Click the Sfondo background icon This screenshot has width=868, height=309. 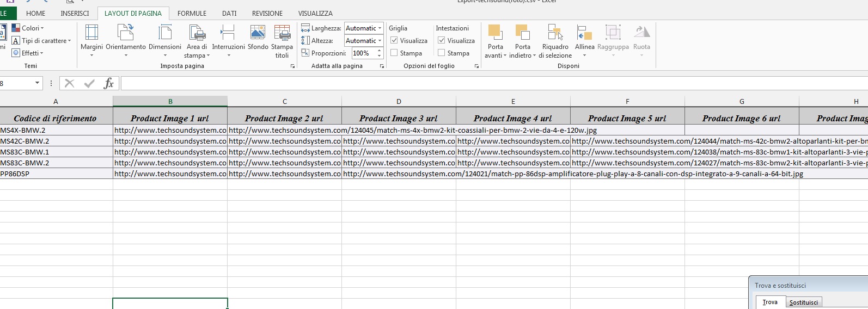coord(258,33)
